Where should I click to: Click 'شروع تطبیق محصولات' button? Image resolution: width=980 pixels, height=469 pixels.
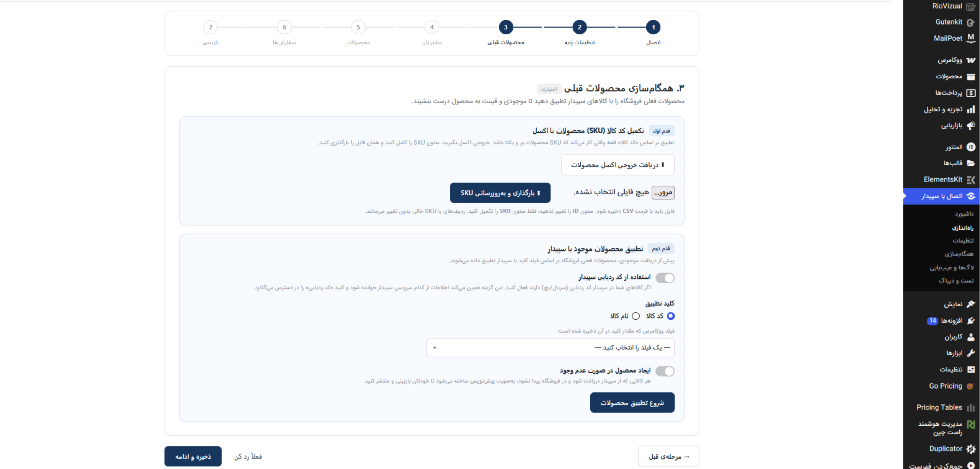click(x=632, y=403)
